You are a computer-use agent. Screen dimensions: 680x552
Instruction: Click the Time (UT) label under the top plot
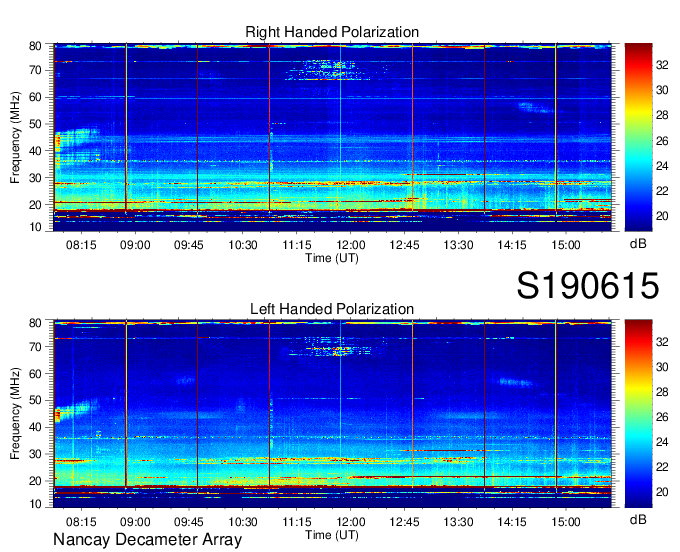coord(332,258)
